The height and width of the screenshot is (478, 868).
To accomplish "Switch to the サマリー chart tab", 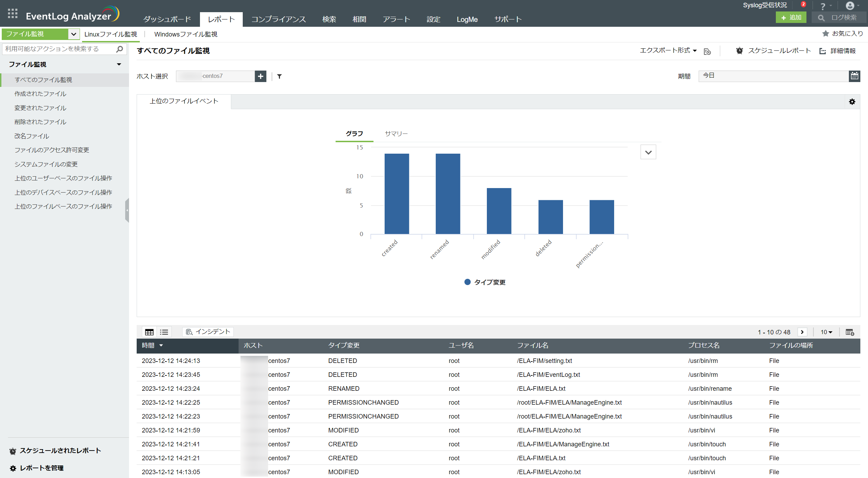I will point(396,134).
